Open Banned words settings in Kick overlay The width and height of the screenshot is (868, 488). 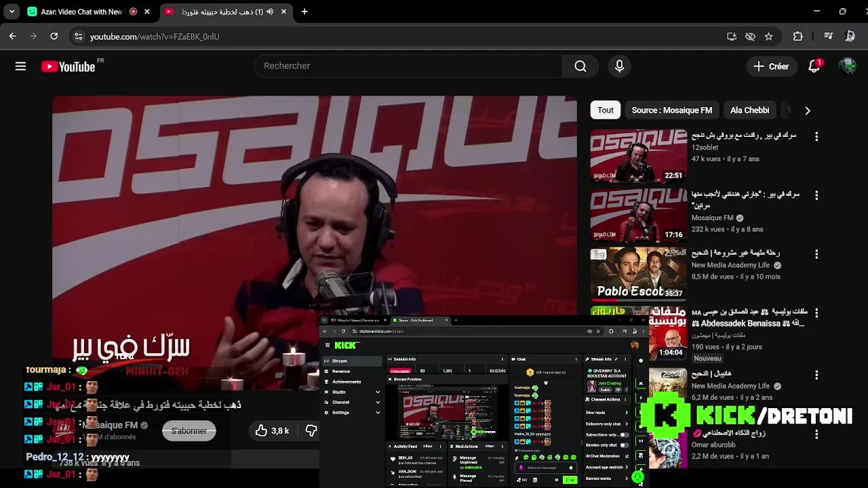606,479
